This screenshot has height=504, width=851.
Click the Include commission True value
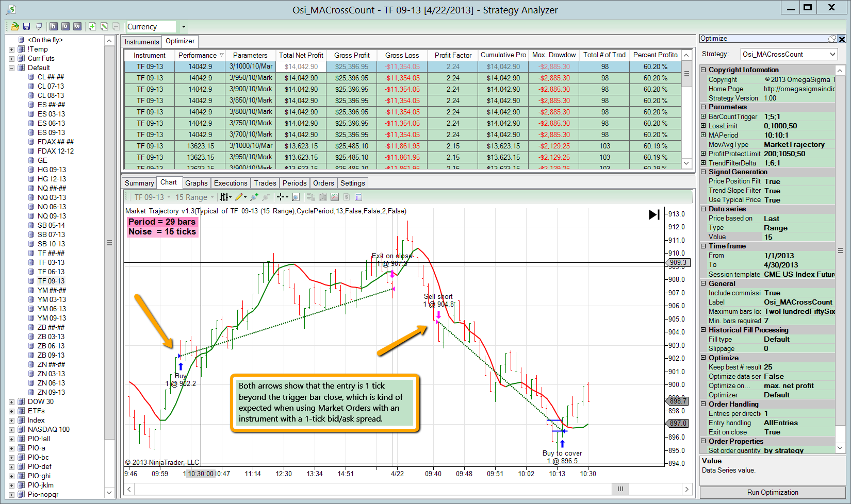tap(798, 293)
